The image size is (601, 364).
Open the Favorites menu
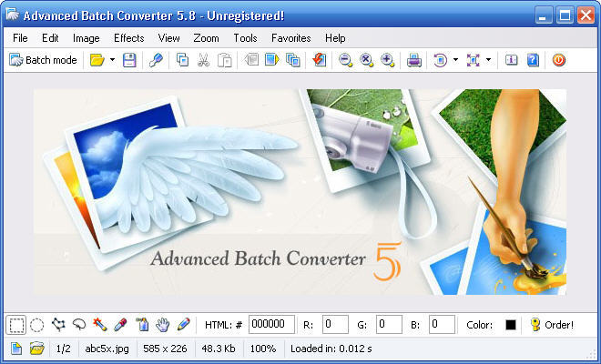tap(290, 38)
